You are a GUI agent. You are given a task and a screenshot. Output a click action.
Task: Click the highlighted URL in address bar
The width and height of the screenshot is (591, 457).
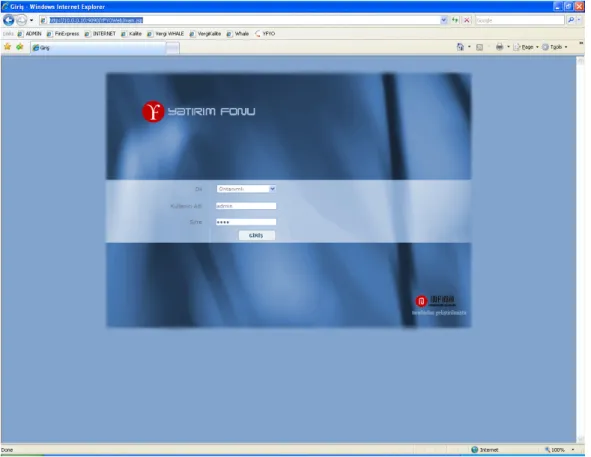click(96, 20)
